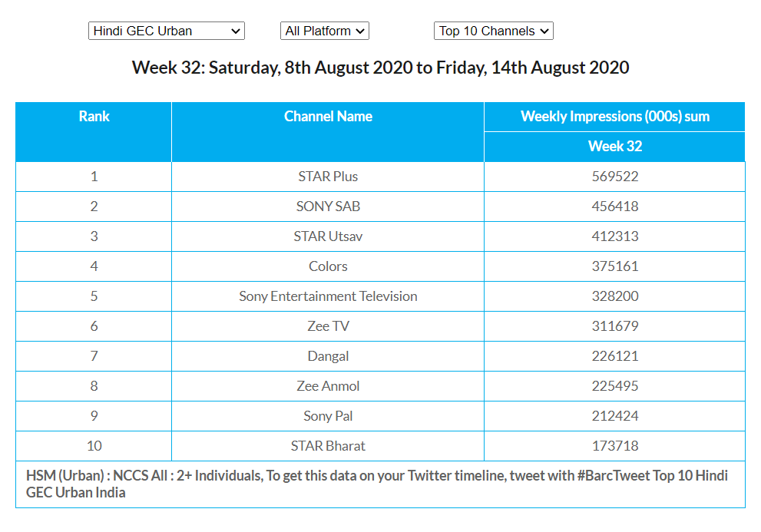Select the STAR Plus channel cell
761x532 pixels.
click(328, 177)
